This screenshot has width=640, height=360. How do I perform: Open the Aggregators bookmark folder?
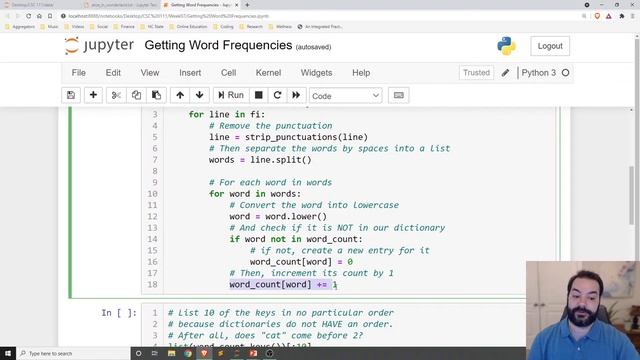tap(20, 27)
